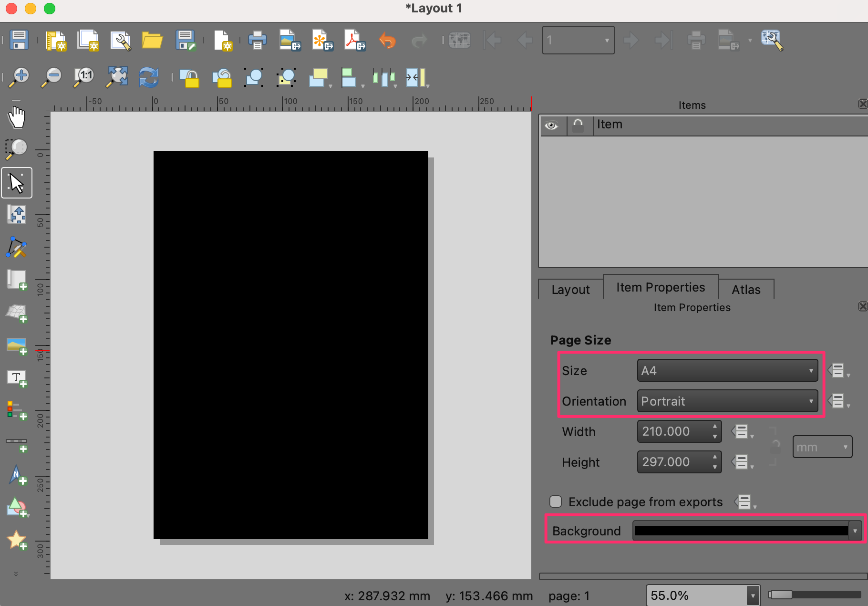This screenshot has width=868, height=606.
Task: Switch to the Layout tab
Action: tap(570, 290)
